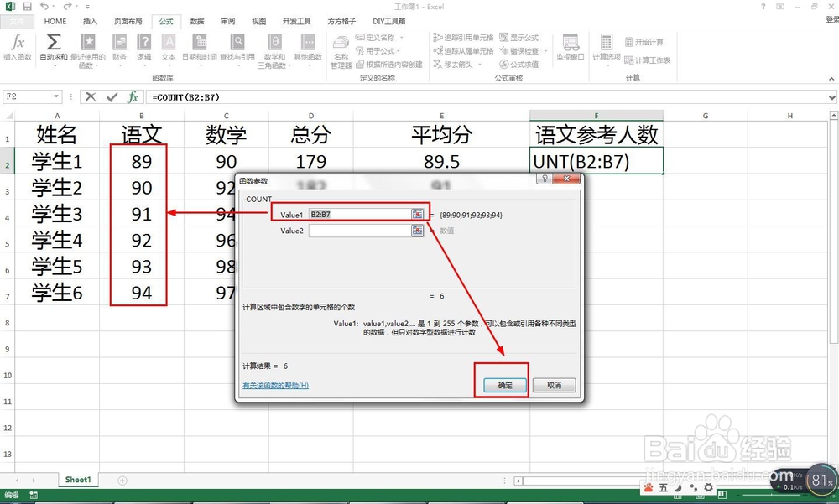839x504 pixels.
Task: Click the Value2 input field
Action: [360, 231]
